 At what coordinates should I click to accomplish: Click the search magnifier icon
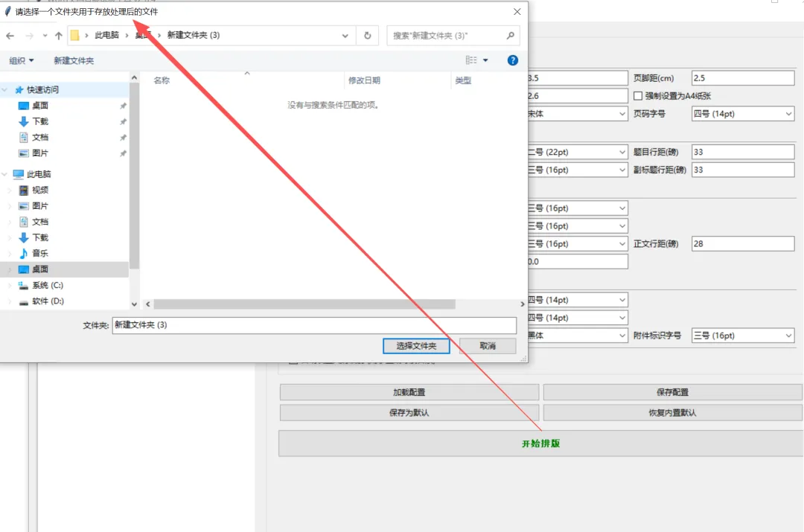pyautogui.click(x=510, y=36)
